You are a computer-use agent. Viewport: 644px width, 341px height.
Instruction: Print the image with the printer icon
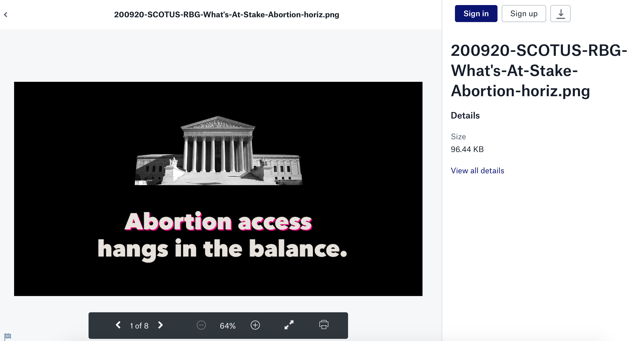(324, 325)
